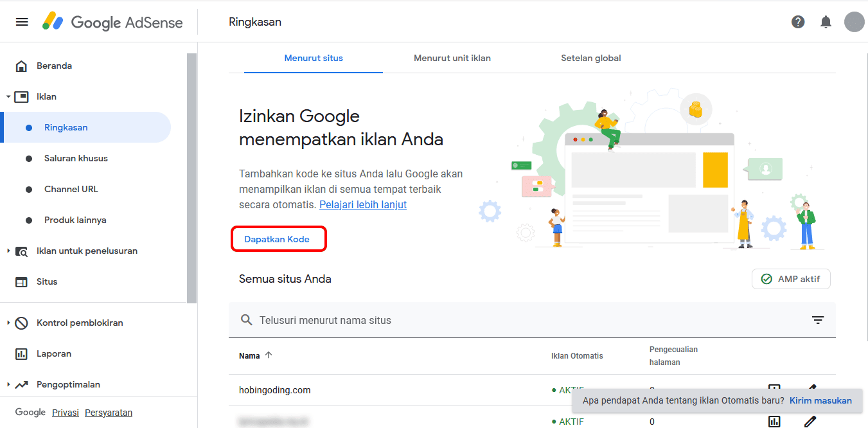Click the Pengecualian halaman column header
Image resolution: width=868 pixels, height=428 pixels.
click(673, 355)
